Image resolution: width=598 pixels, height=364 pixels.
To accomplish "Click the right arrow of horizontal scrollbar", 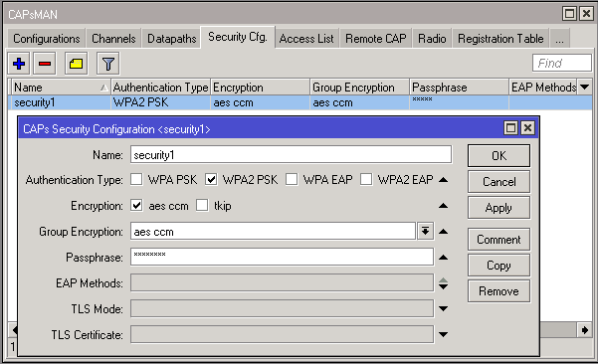I will [x=584, y=330].
